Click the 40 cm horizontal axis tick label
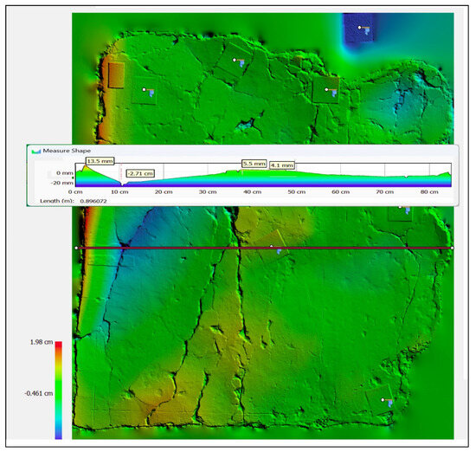The height and width of the screenshot is (452, 476). [x=252, y=192]
